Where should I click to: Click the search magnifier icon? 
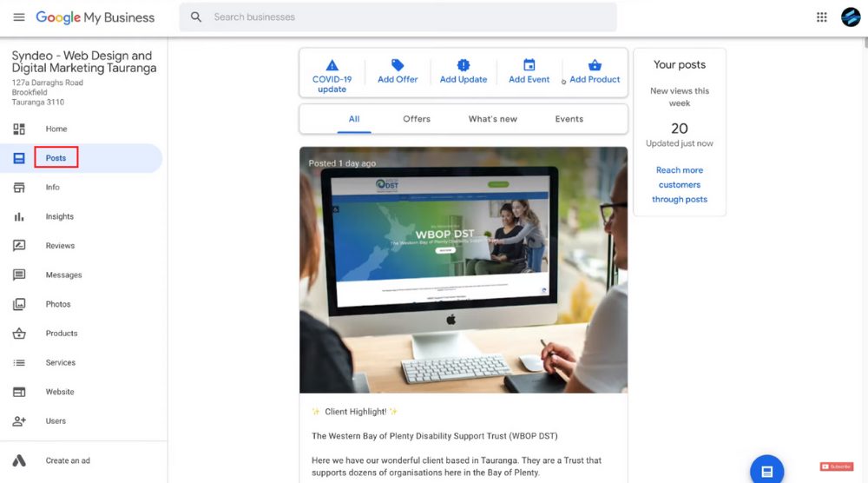point(196,17)
